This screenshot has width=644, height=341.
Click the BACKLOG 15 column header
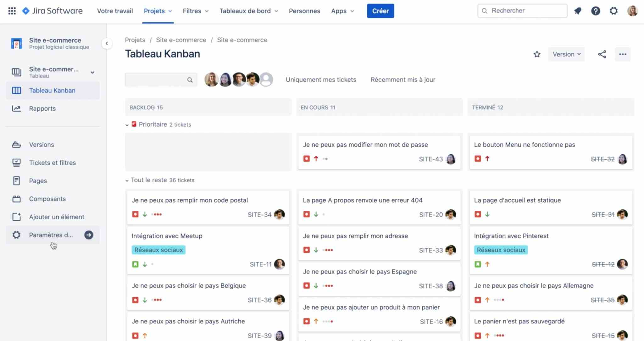(x=208, y=107)
